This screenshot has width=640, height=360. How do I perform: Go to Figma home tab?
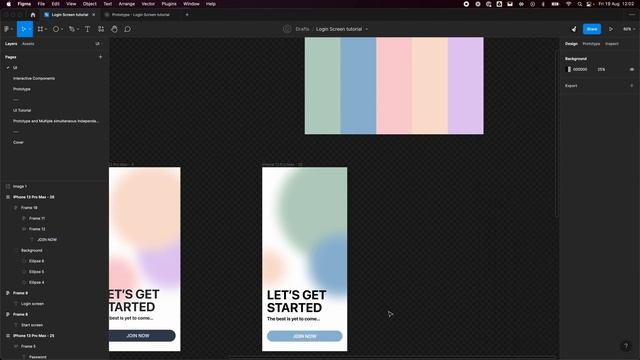pyautogui.click(x=33, y=15)
